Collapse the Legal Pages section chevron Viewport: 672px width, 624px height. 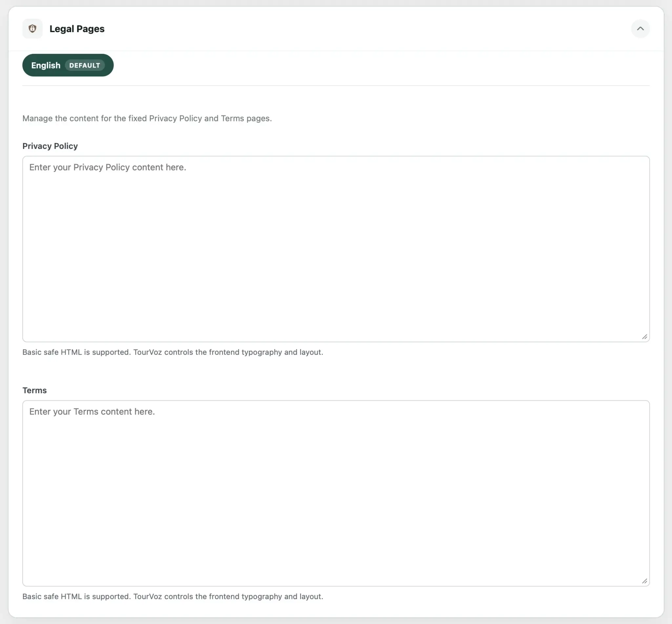coord(640,29)
